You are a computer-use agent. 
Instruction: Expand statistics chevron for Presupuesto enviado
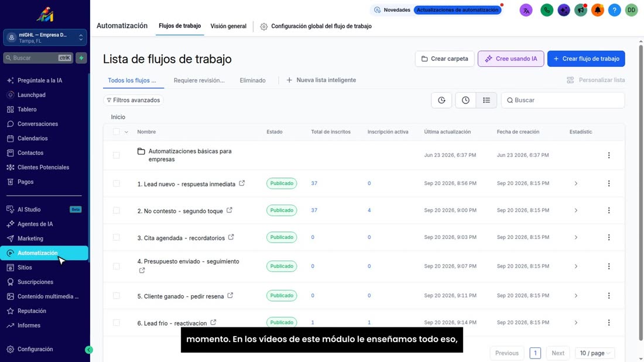pos(576,267)
